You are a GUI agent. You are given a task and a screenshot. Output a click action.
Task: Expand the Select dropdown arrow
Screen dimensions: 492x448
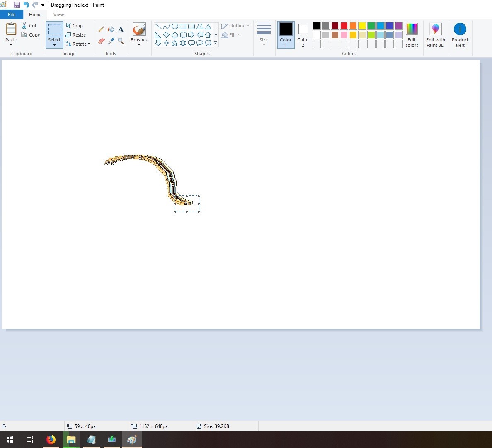[54, 45]
